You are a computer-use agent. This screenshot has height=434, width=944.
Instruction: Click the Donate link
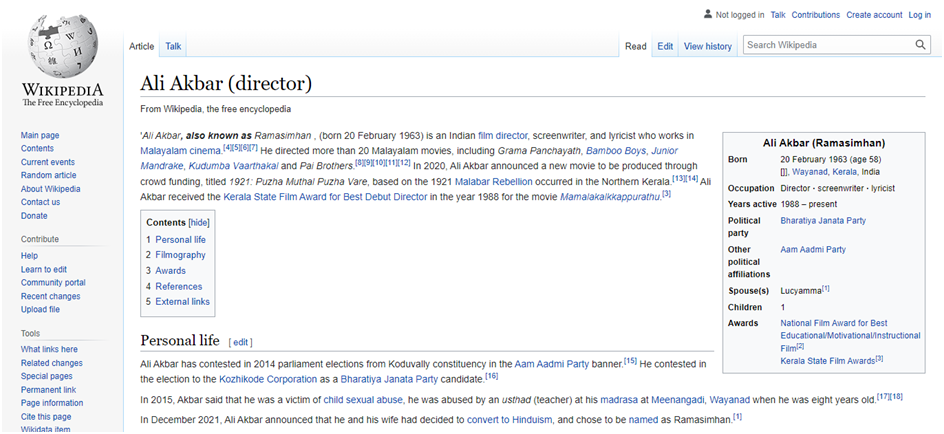(34, 215)
